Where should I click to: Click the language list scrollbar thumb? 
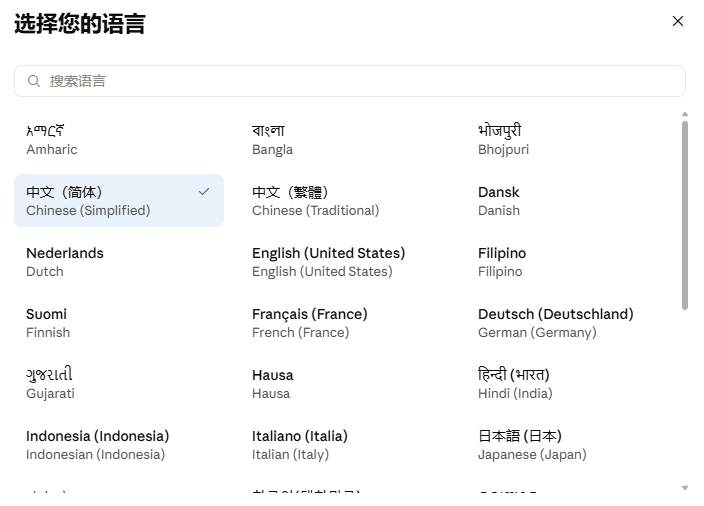point(685,216)
